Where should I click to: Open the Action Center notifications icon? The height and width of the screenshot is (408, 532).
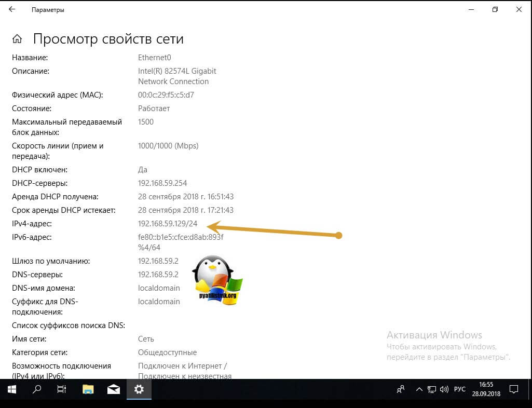tap(514, 389)
